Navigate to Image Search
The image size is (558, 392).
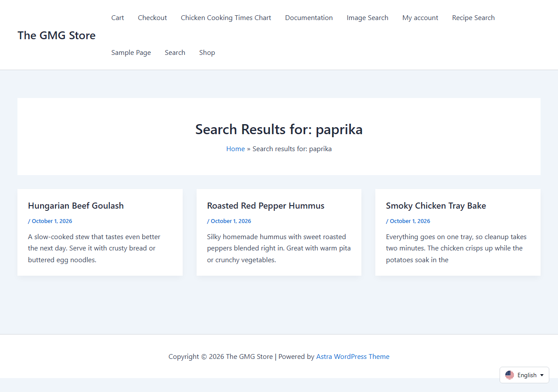pos(367,18)
